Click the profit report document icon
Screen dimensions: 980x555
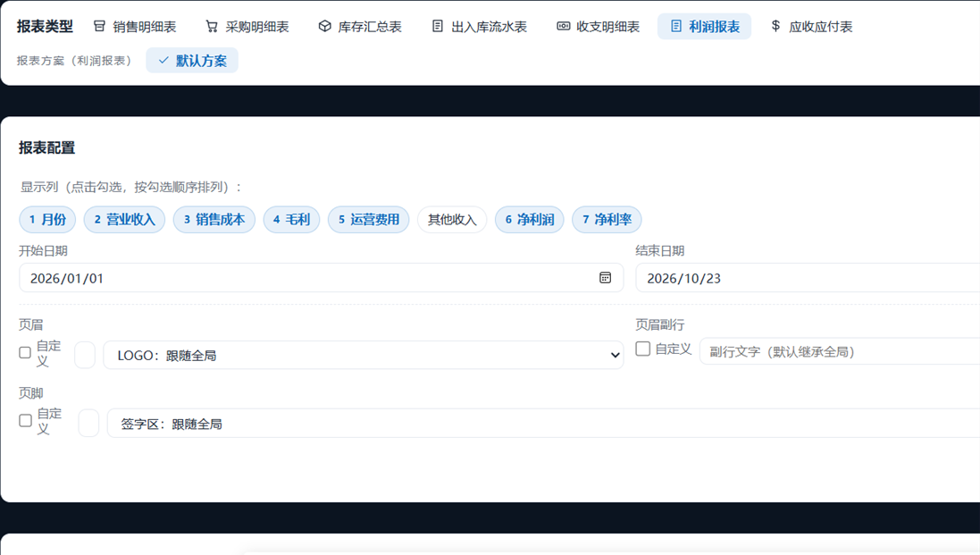[x=675, y=26]
